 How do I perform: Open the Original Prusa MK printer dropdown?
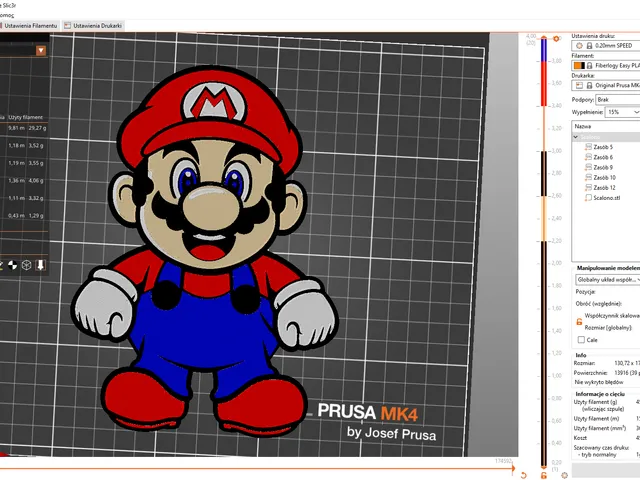[606, 85]
